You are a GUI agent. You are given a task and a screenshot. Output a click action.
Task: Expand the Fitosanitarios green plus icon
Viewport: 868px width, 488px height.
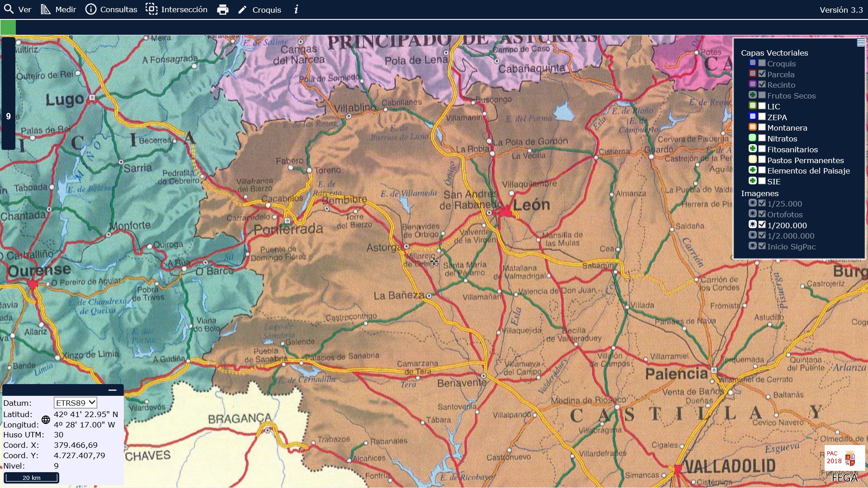753,149
